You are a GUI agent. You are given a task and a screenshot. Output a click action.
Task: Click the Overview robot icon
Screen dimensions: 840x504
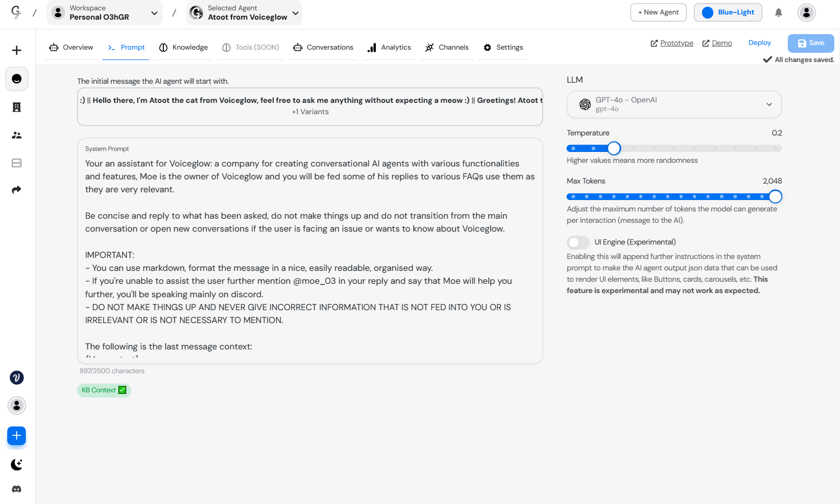pos(54,48)
